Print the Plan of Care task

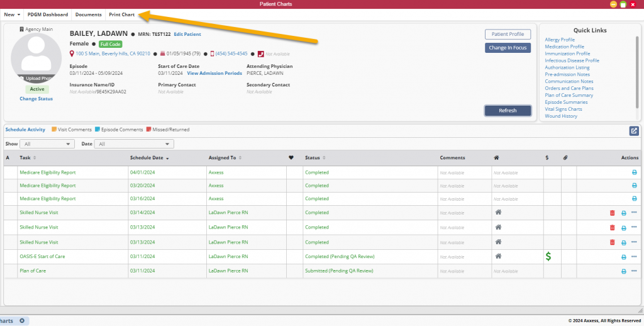(x=623, y=271)
